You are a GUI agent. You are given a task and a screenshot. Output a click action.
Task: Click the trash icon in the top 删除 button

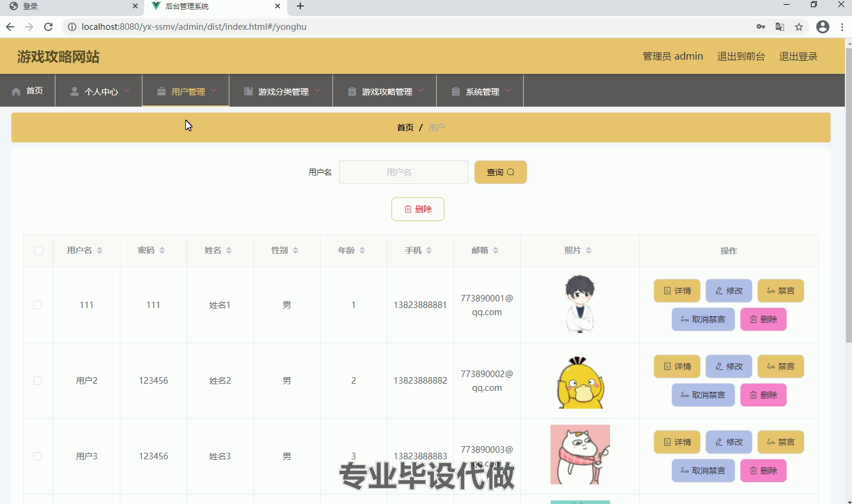click(x=408, y=209)
